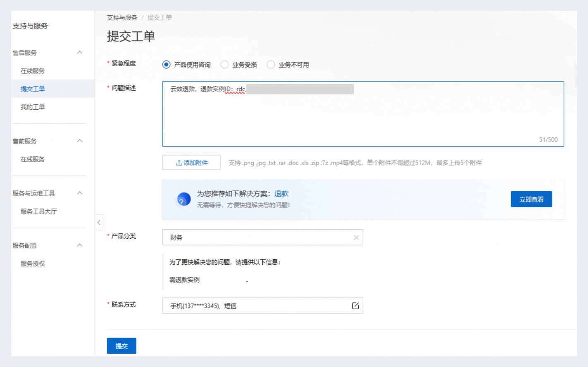Open 服务工具大厅 in the sidebar
The height and width of the screenshot is (367, 588).
pos(39,211)
